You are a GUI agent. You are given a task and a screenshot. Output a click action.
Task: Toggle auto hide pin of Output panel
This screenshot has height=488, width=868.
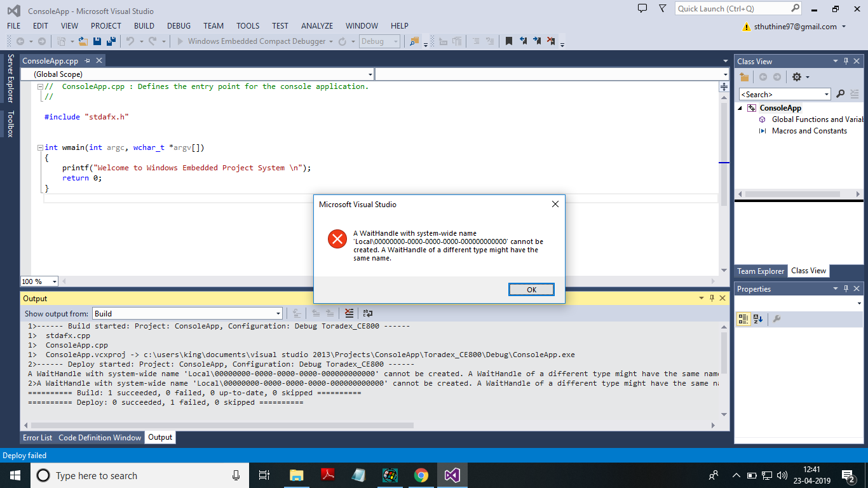(712, 298)
